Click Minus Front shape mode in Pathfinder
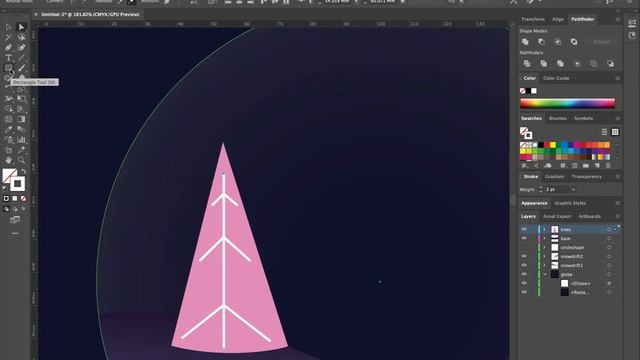This screenshot has width=640, height=360. pyautogui.click(x=541, y=42)
